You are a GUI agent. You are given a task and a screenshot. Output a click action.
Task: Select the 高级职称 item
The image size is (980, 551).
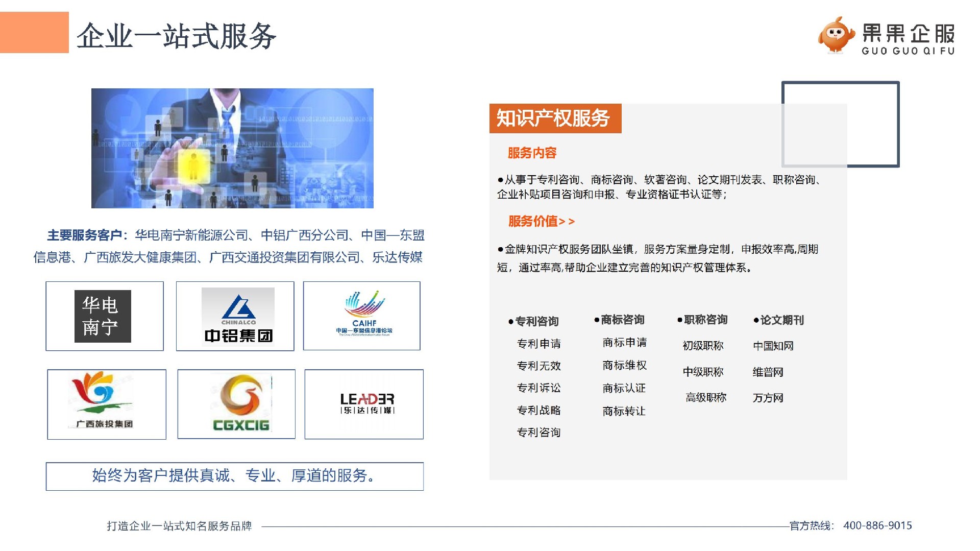(705, 397)
